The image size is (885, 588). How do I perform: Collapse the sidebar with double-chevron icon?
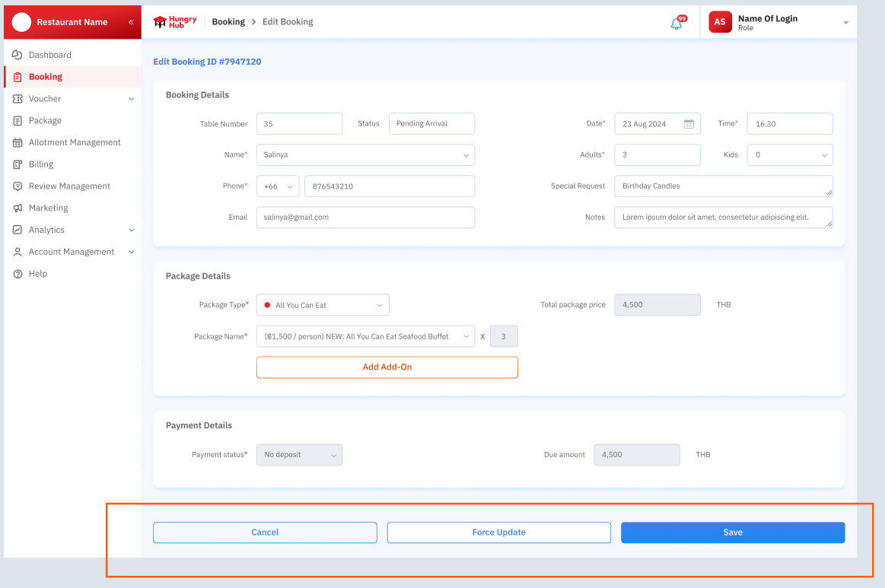click(131, 22)
